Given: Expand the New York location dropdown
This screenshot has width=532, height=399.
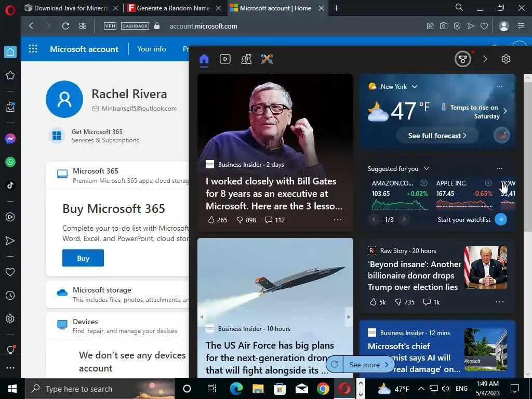Looking at the screenshot, I should pyautogui.click(x=415, y=87).
